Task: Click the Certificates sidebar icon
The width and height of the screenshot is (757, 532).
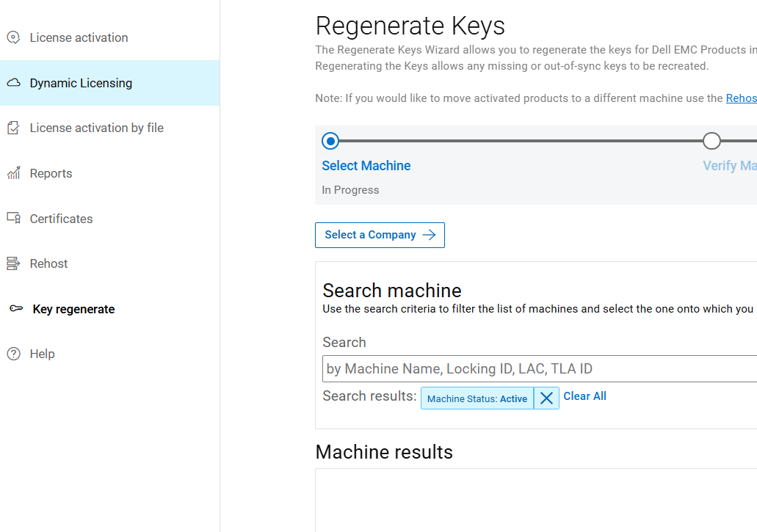Action: [x=13, y=218]
